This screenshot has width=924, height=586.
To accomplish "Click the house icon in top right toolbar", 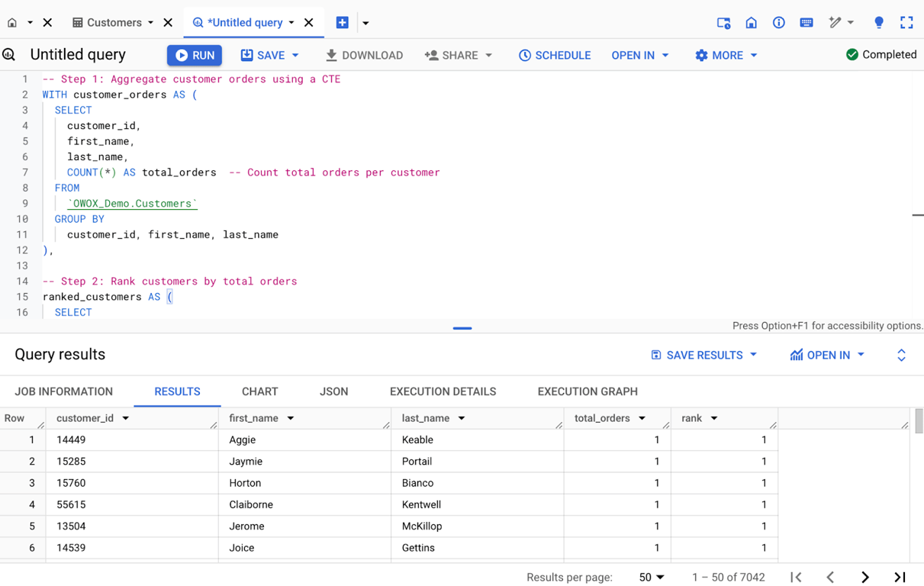I will (752, 23).
